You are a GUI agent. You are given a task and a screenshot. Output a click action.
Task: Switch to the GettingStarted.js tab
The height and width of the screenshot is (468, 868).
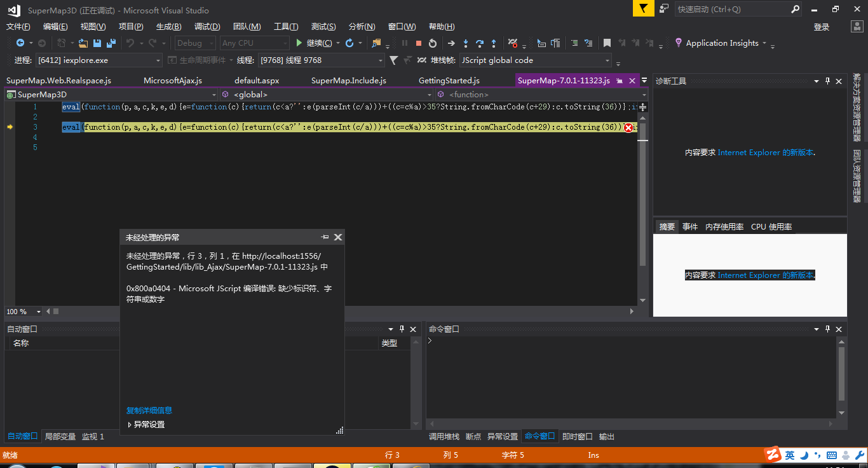point(449,81)
